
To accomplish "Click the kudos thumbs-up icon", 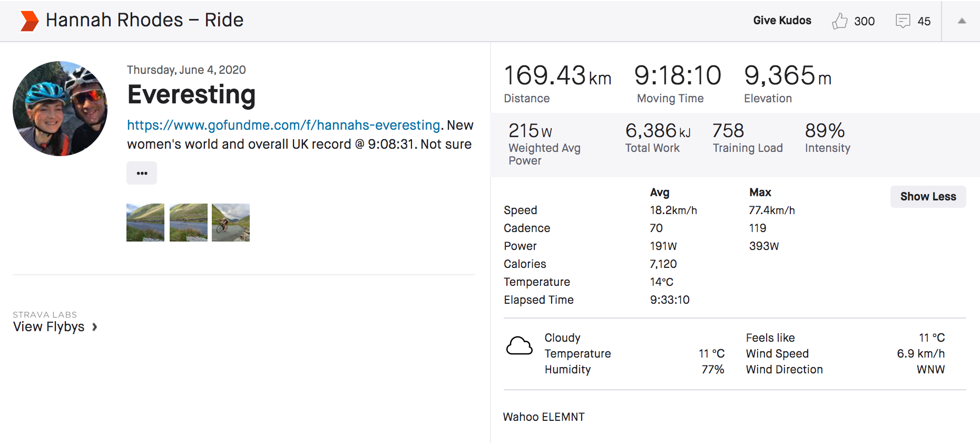I will click(x=839, y=21).
